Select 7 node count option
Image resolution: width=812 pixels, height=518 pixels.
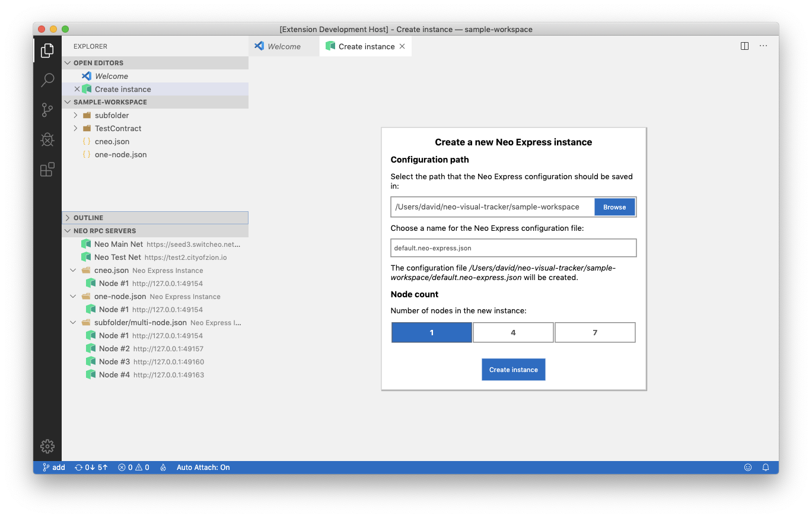point(595,332)
